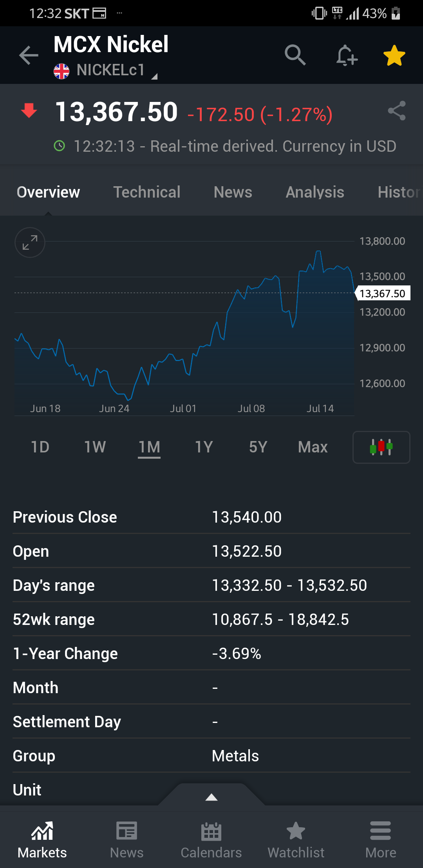Open the Analysis tab
Image resolution: width=423 pixels, height=868 pixels.
click(x=315, y=192)
